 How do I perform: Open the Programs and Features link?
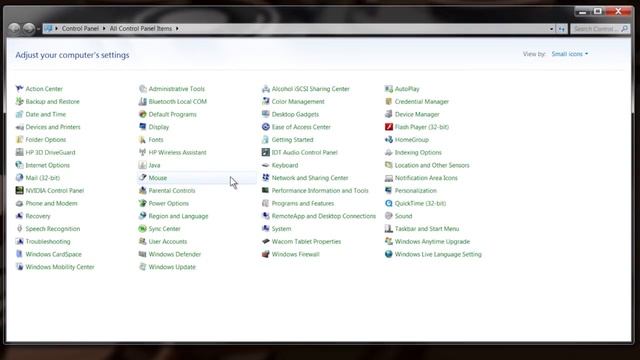[x=302, y=203]
